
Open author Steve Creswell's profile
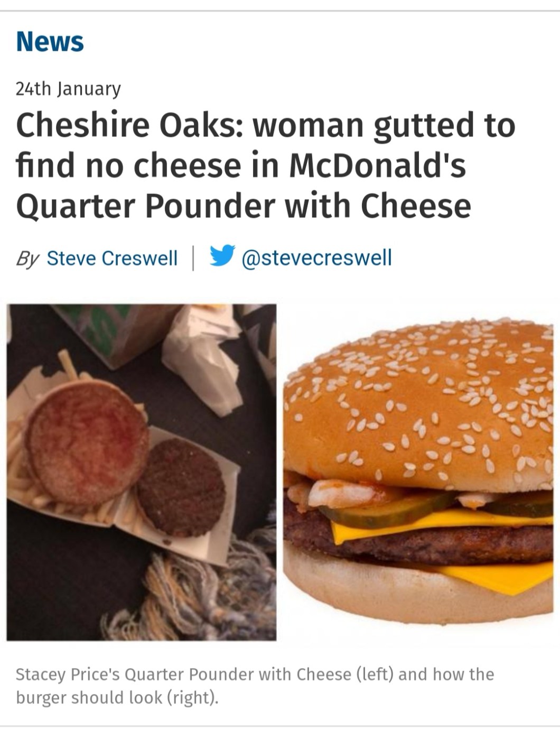112,258
